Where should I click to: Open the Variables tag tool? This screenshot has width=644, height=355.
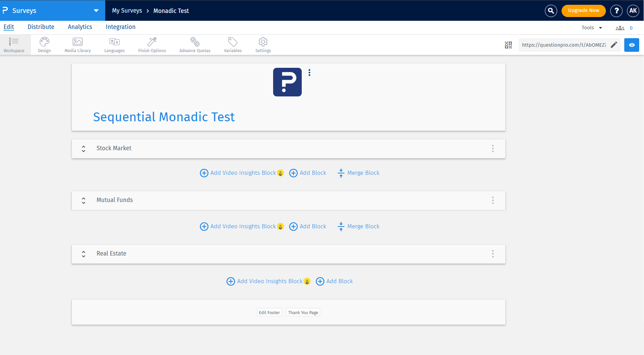233,45
